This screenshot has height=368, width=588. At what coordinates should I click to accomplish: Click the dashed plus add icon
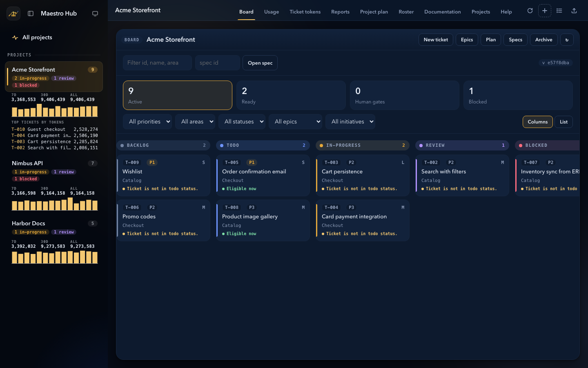(545, 11)
